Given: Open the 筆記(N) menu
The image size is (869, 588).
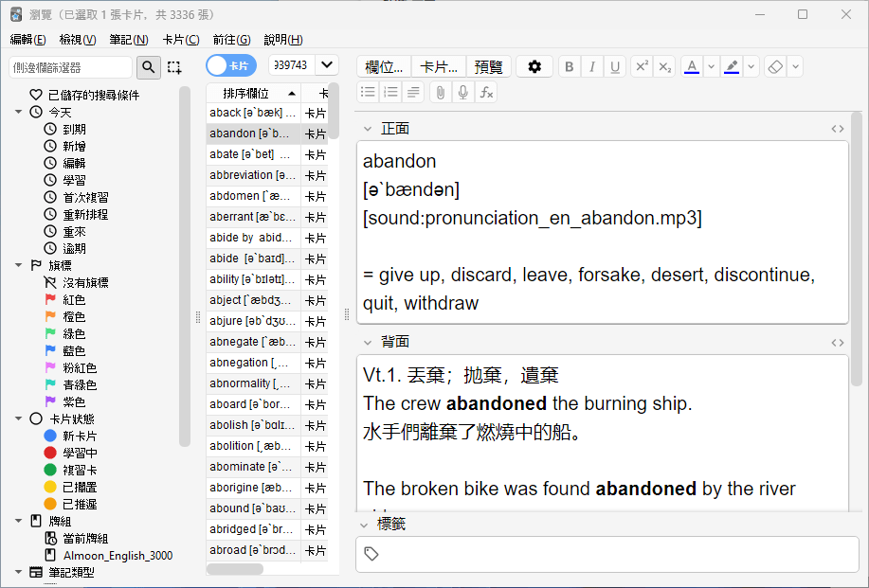Looking at the screenshot, I should 128,40.
